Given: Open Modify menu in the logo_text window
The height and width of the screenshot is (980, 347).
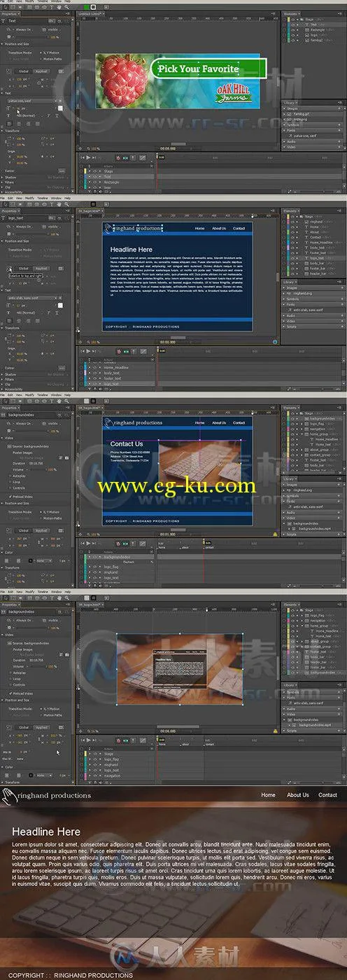Looking at the screenshot, I should coord(28,199).
